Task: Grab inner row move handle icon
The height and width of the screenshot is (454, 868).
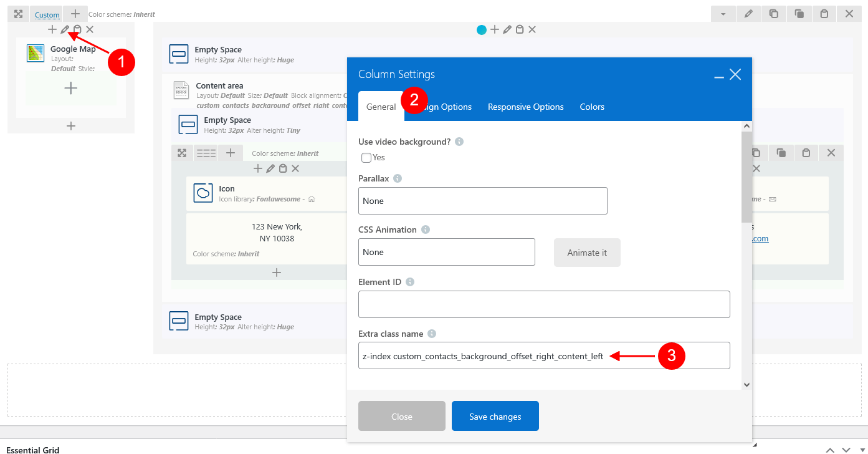Action: (182, 153)
